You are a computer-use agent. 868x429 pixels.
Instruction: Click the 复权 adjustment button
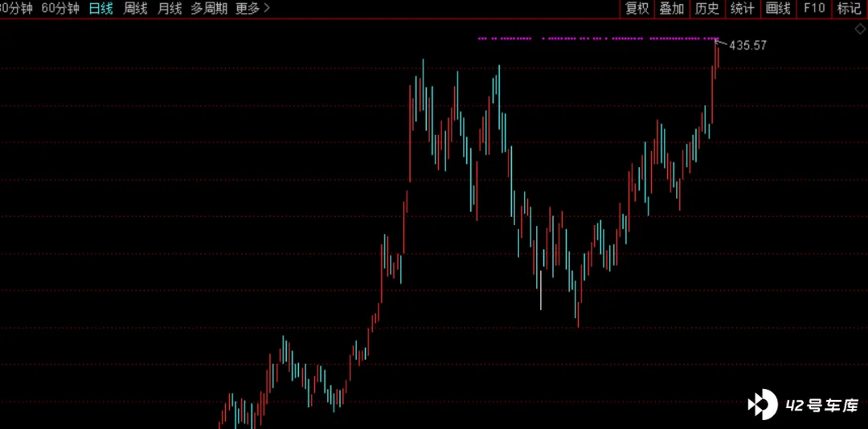(x=637, y=8)
